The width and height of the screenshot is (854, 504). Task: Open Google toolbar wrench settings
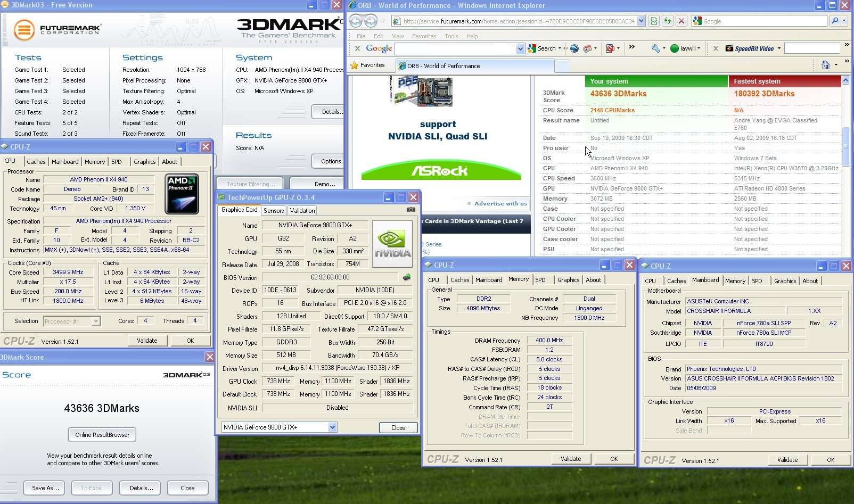[x=655, y=48]
